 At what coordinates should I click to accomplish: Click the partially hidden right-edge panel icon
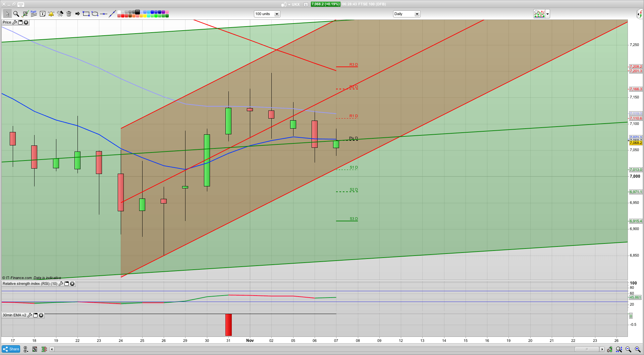coord(640,14)
